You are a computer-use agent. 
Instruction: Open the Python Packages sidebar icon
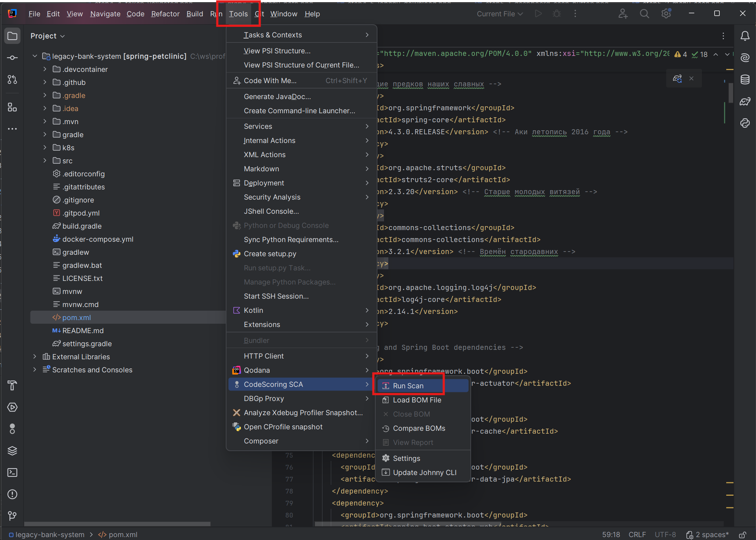tap(745, 123)
